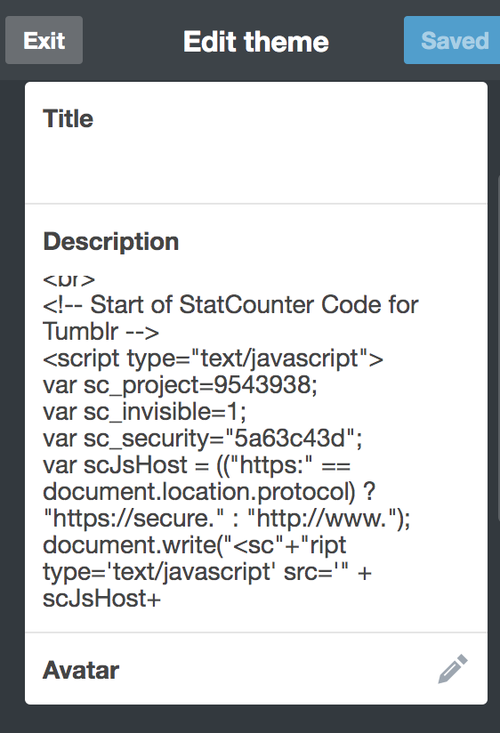The image size is (500, 733).
Task: Click the document.location.protocol line
Action: (209, 492)
